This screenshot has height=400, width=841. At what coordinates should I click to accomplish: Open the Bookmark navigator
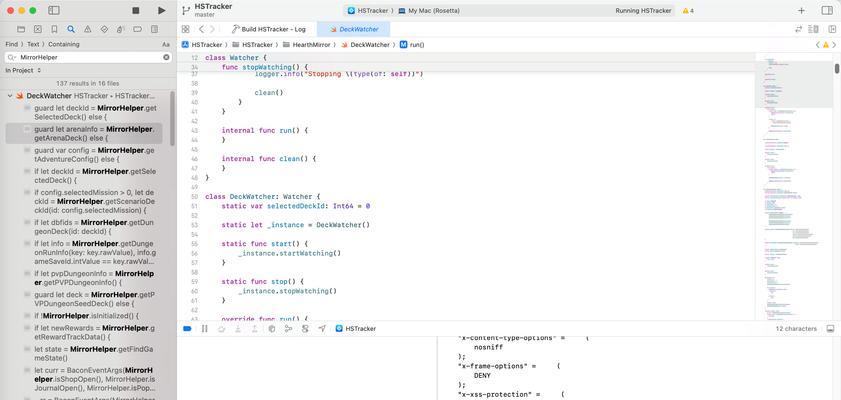point(54,29)
